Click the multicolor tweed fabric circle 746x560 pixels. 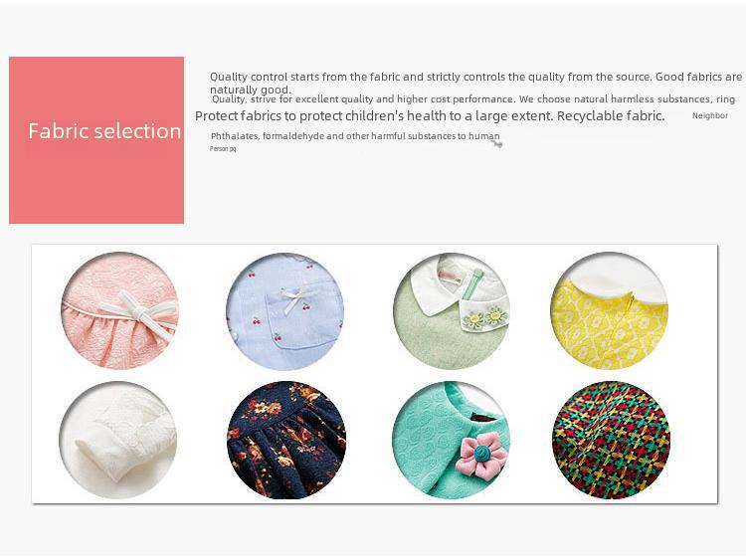click(611, 440)
